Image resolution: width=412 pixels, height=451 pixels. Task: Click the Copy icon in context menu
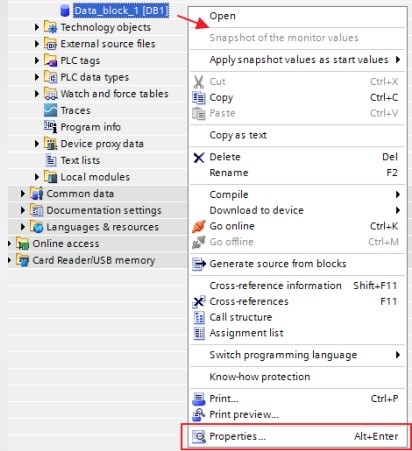[199, 98]
